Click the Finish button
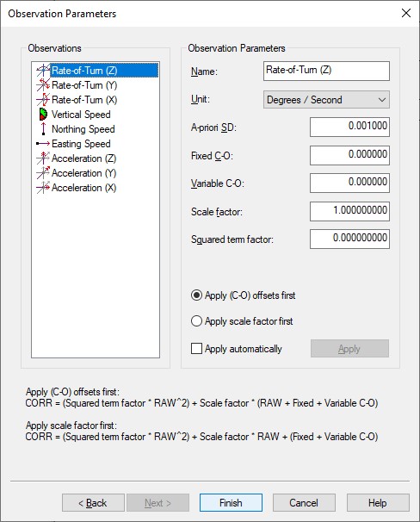This screenshot has width=420, height=522. 231,503
